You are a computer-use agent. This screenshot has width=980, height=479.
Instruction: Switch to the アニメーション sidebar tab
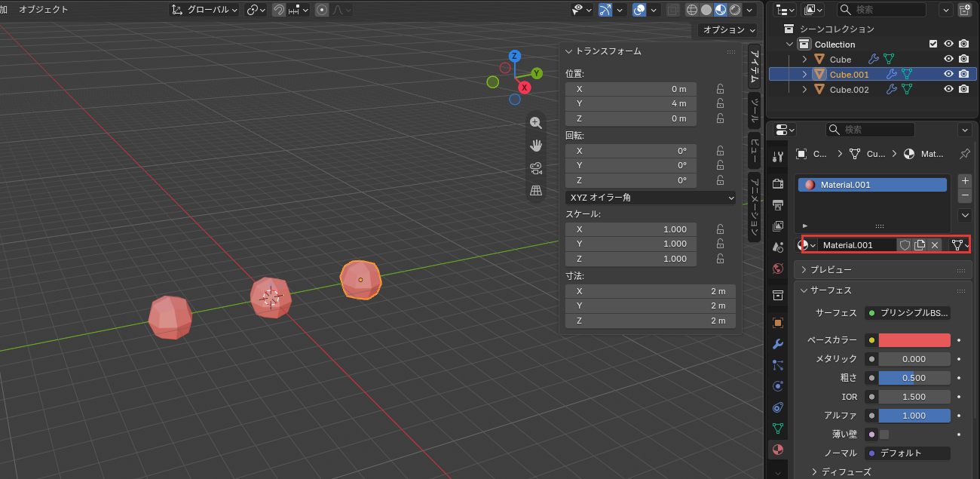coord(755,207)
